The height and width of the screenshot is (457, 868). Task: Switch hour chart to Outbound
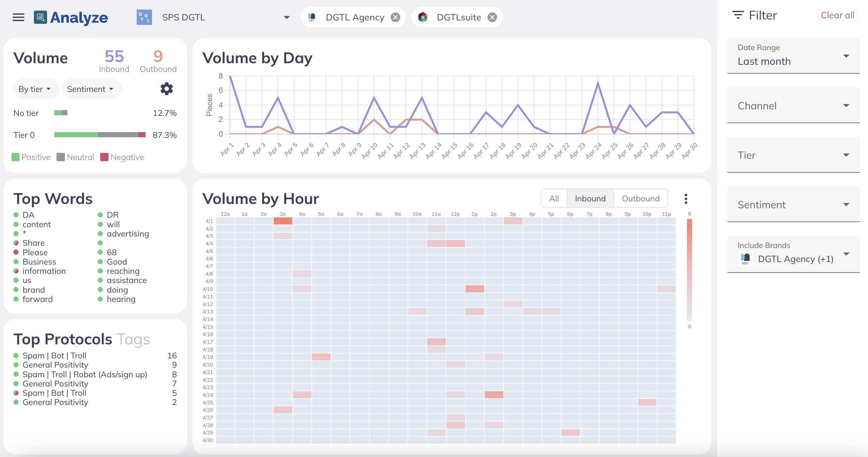(x=641, y=199)
